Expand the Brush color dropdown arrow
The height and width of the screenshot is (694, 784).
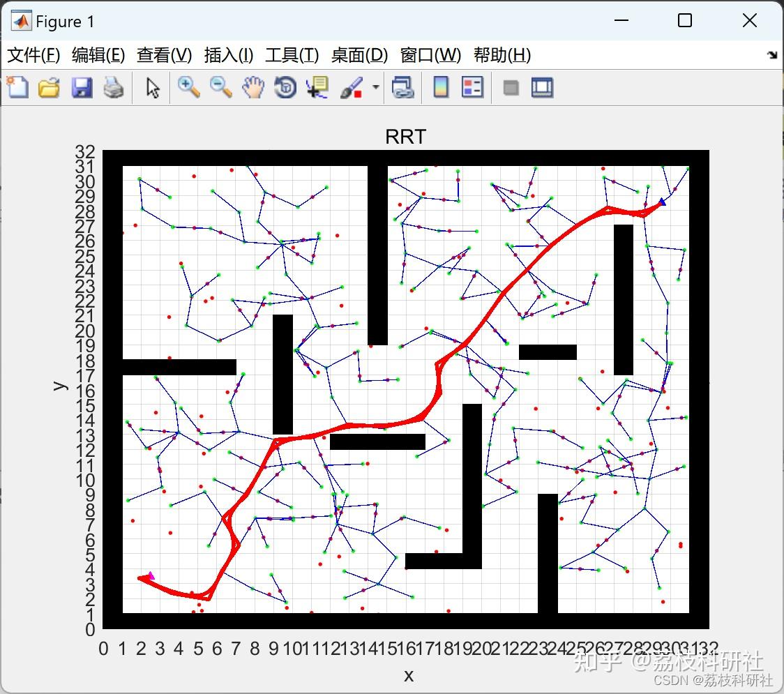tap(376, 87)
